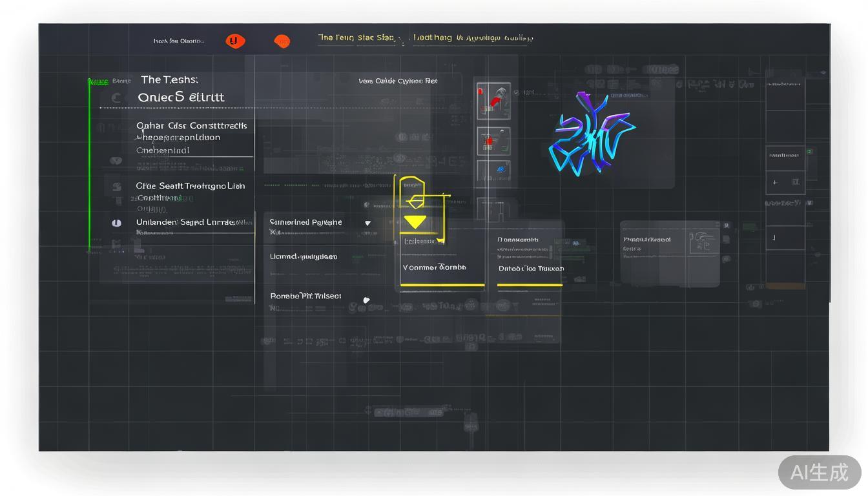Select 'Cnar Cdsr Consttrecils' list entry
This screenshot has height=496, width=868.
(x=191, y=126)
